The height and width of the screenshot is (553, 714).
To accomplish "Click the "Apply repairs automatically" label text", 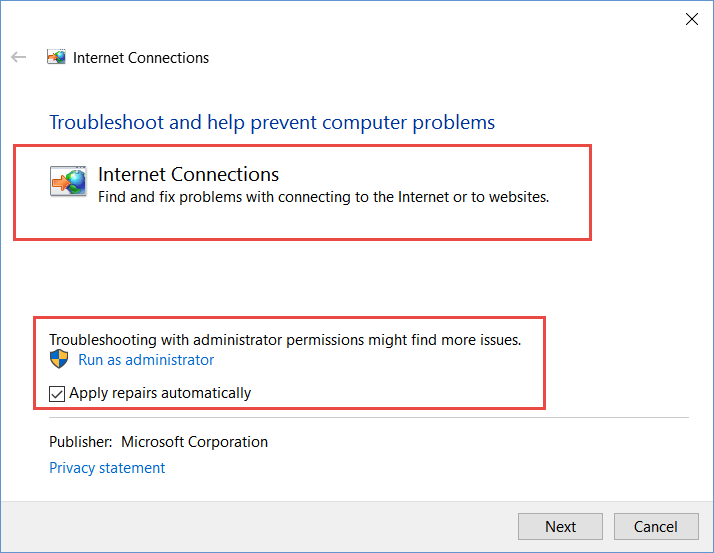I will [x=160, y=393].
